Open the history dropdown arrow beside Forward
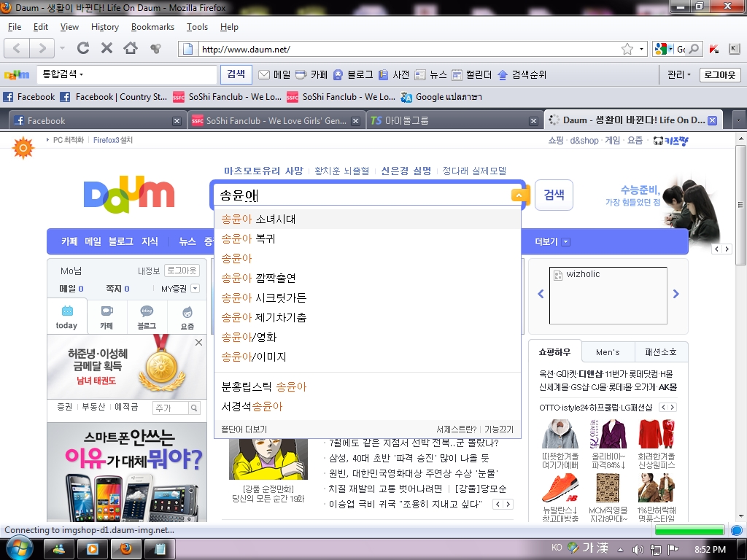Screen dimensions: 747x560 (62, 49)
